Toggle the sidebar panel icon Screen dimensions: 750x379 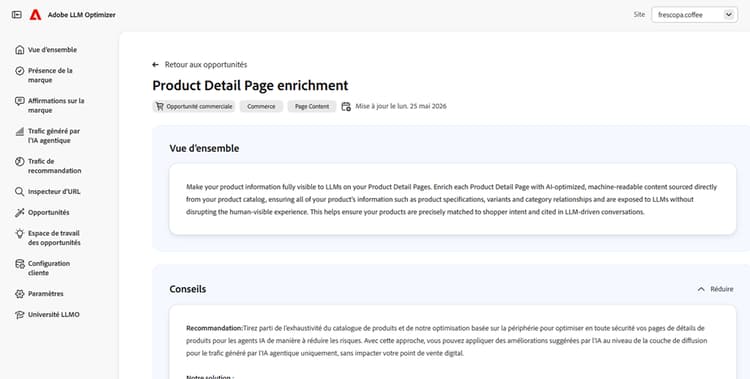click(17, 15)
